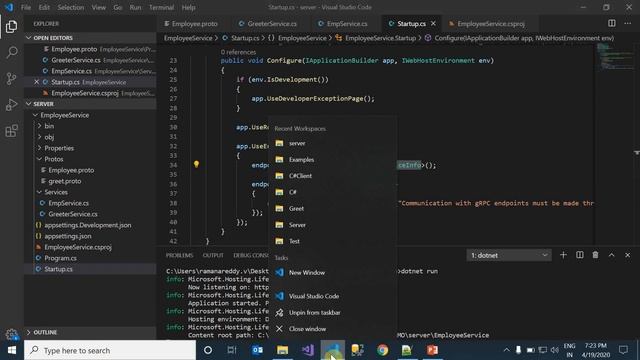640x360 pixels.
Task: Open editor More Actions ellipsis
Action: pyautogui.click(x=627, y=23)
